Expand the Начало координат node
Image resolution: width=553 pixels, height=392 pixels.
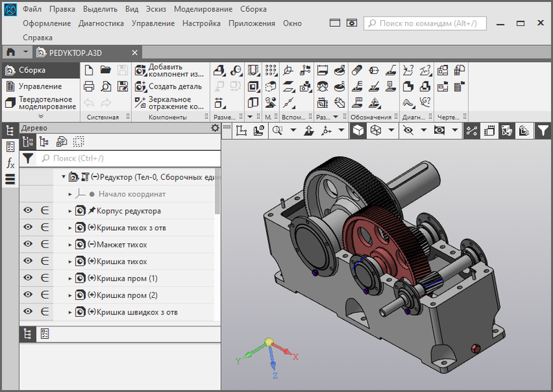[70, 194]
